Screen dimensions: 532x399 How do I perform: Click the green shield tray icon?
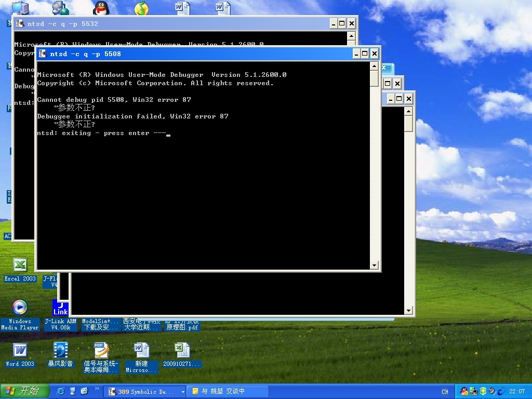pyautogui.click(x=483, y=391)
